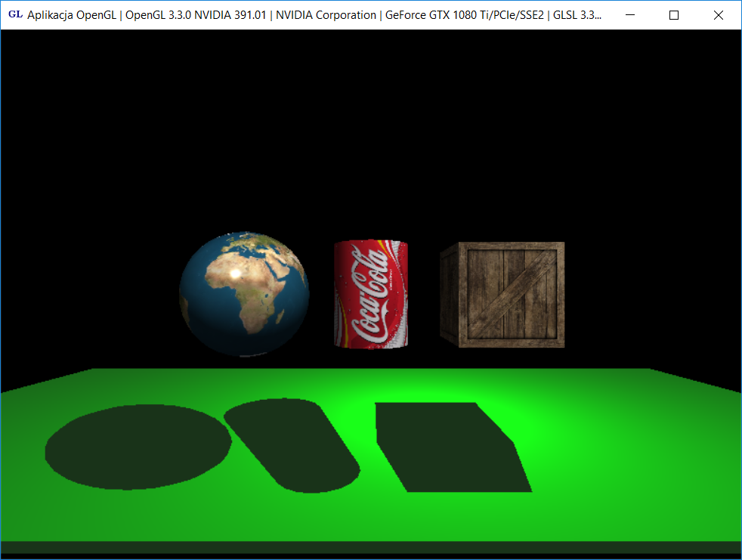Click the "Aplikacja OpenGL" title text

click(x=73, y=15)
